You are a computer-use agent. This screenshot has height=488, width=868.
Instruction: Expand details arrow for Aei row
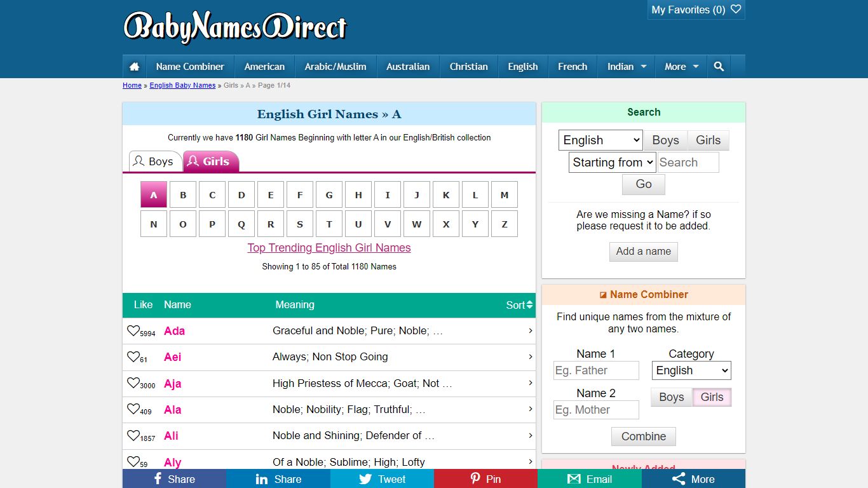530,356
